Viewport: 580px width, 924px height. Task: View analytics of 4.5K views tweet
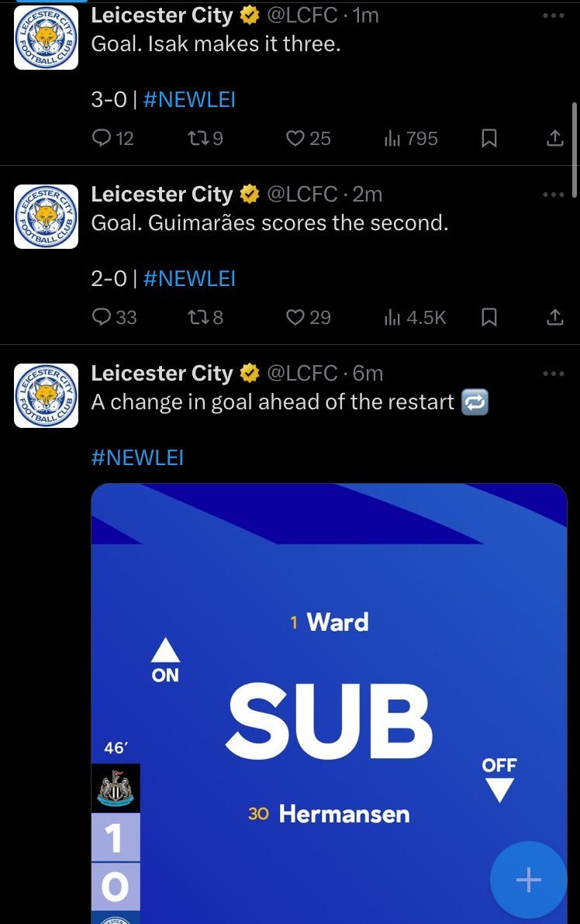tap(414, 318)
